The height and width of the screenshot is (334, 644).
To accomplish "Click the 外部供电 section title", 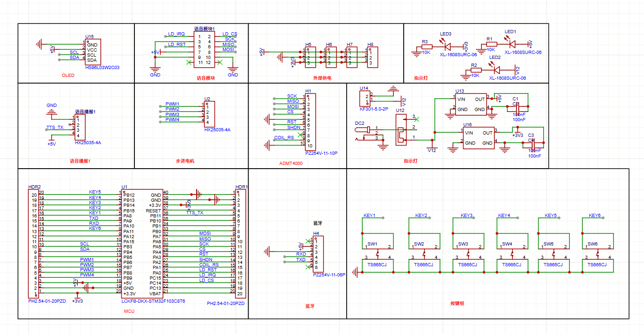I will [322, 78].
